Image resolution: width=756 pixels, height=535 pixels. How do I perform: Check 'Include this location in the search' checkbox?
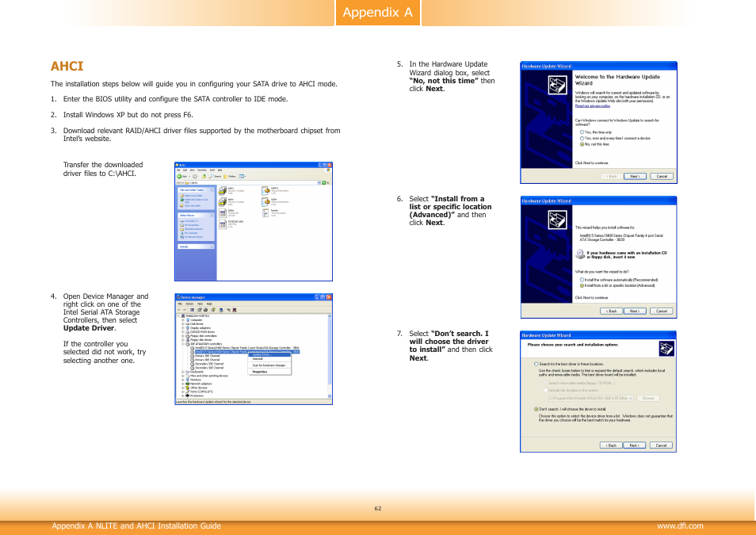pyautogui.click(x=546, y=390)
